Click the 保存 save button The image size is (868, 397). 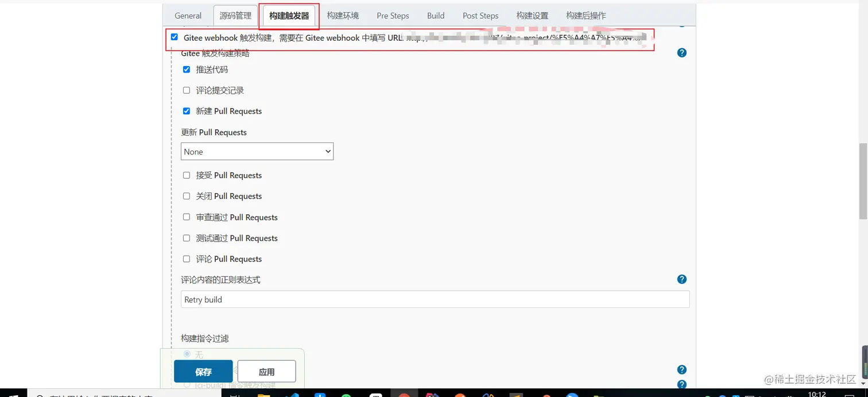point(203,372)
